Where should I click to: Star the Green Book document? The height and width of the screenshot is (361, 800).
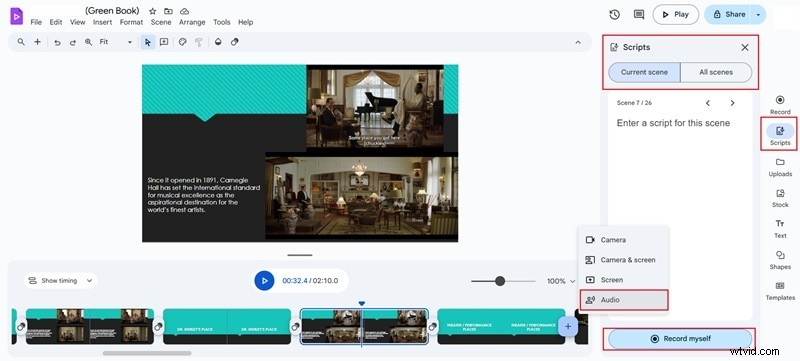click(152, 11)
